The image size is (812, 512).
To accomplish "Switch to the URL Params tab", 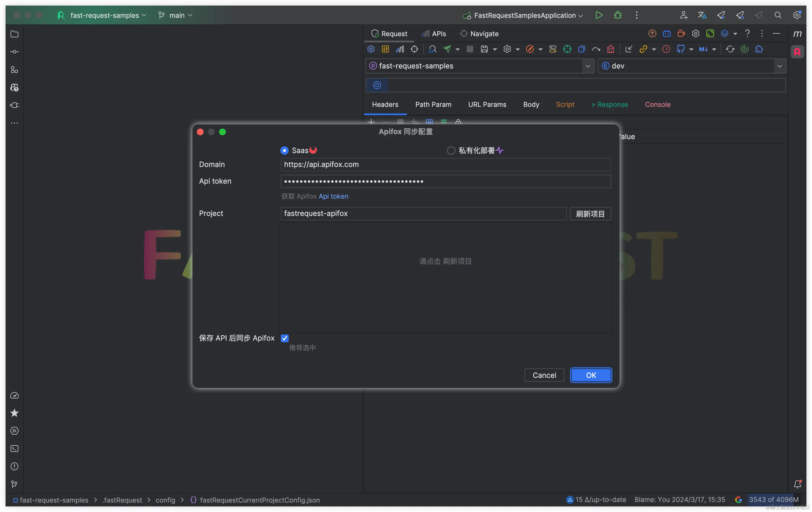I will click(x=487, y=105).
